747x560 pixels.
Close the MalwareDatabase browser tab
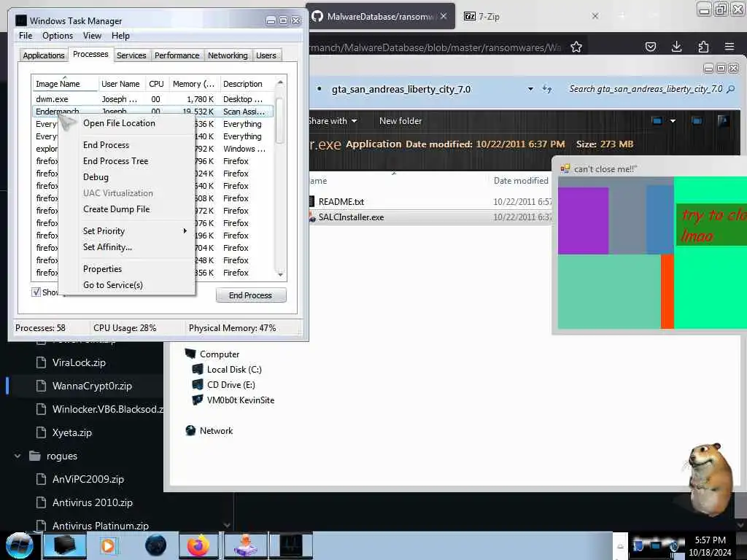click(x=444, y=16)
